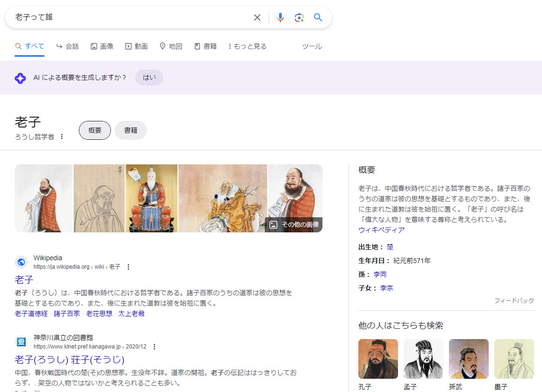Open the seated statue thumbnail
Image resolution: width=542 pixels, height=392 pixels.
(152, 198)
